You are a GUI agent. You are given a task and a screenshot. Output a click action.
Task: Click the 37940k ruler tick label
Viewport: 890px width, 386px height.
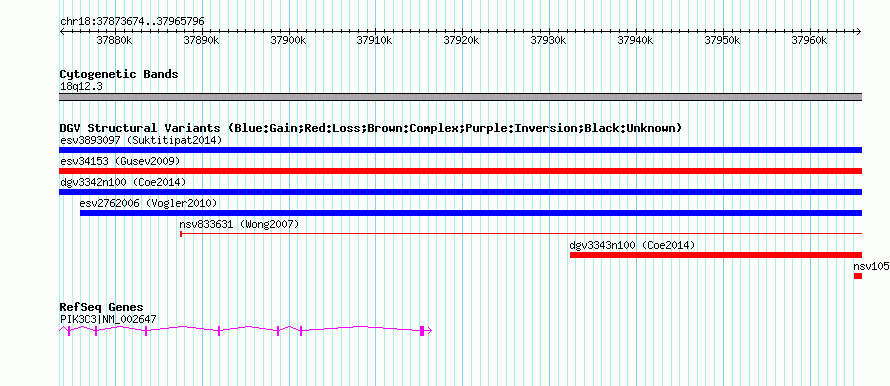pos(636,41)
